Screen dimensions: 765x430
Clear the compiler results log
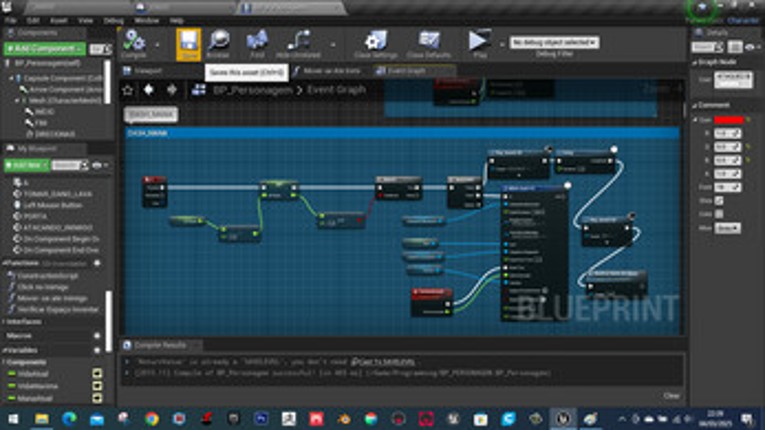(671, 395)
